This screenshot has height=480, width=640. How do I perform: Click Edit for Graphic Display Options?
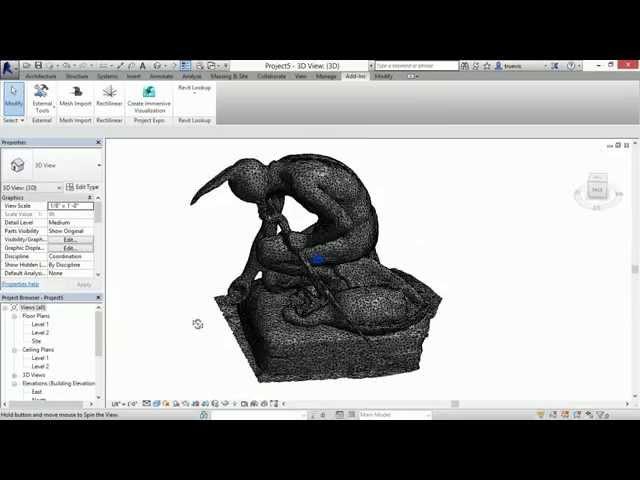click(x=71, y=248)
